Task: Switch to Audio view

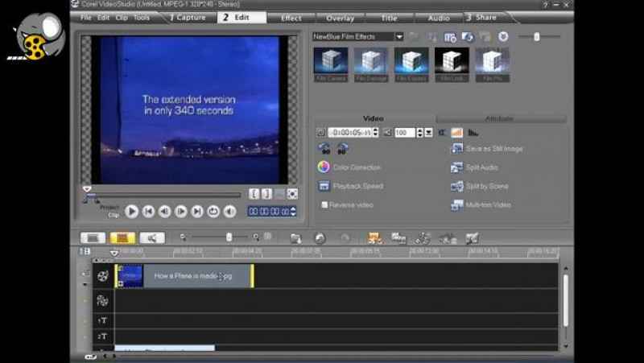Action: point(152,237)
